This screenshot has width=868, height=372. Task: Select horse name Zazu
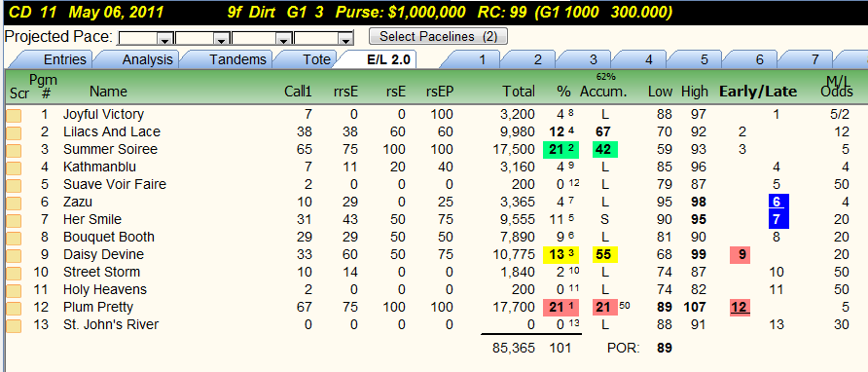coord(78,203)
